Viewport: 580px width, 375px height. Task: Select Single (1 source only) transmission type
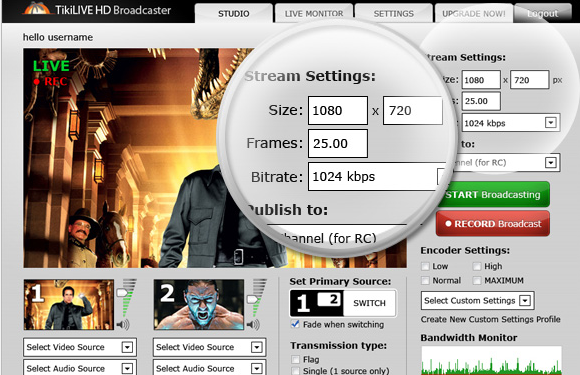click(x=295, y=371)
